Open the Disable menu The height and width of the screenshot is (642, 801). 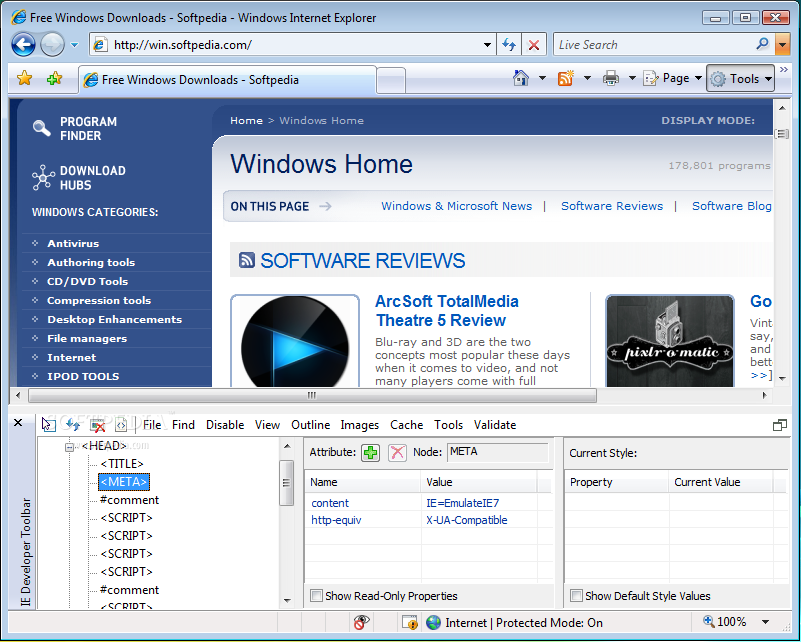click(225, 425)
